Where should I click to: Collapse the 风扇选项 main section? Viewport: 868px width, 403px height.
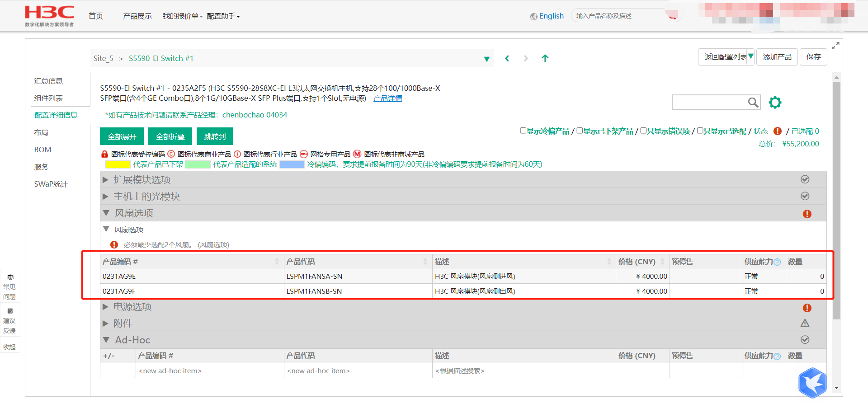coord(106,213)
